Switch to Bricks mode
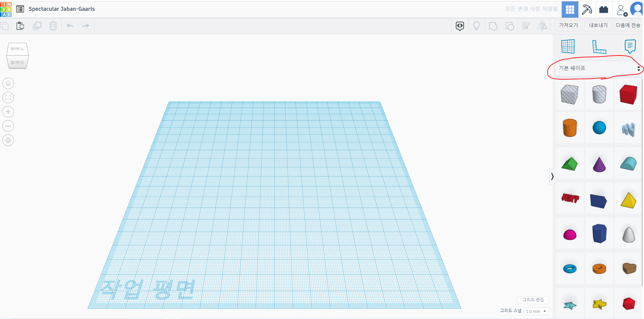 pos(604,9)
